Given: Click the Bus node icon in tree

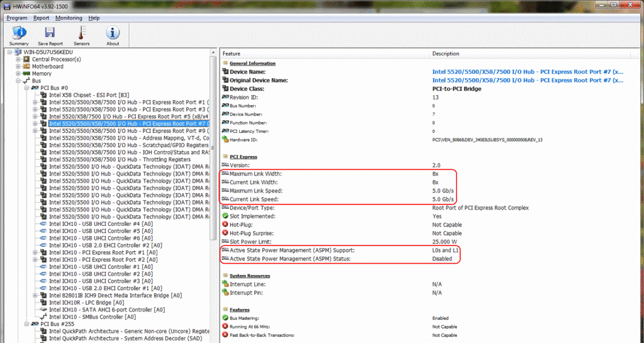Looking at the screenshot, I should point(27,81).
